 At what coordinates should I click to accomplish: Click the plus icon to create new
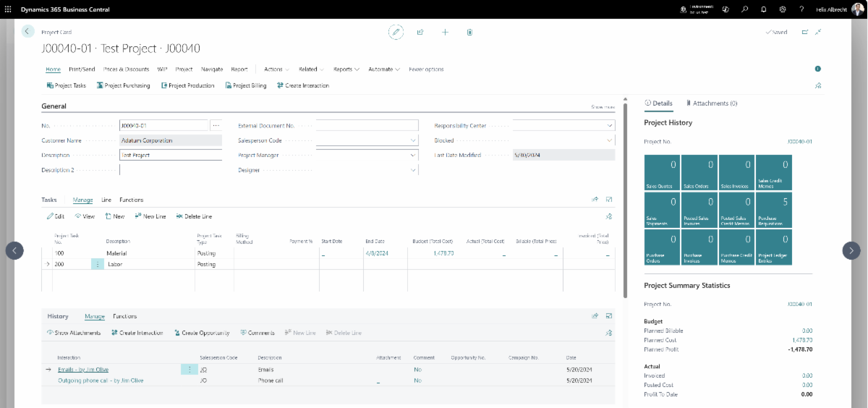[x=445, y=32]
